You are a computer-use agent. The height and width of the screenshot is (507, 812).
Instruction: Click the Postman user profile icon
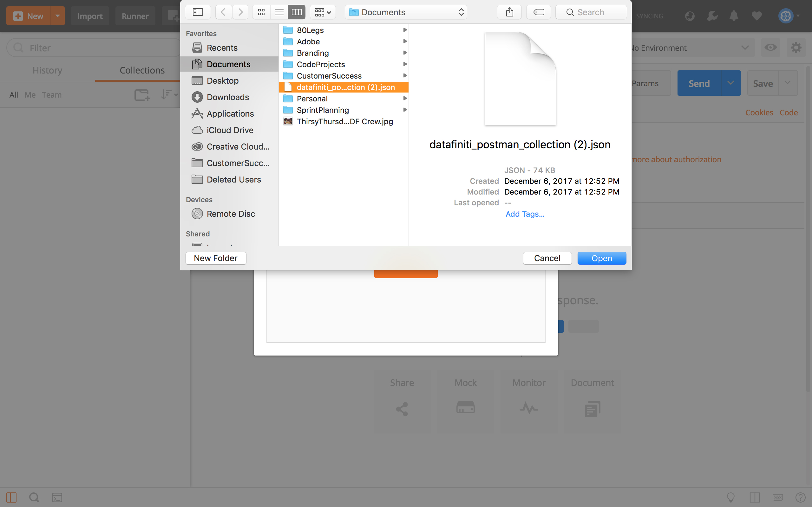point(786,16)
